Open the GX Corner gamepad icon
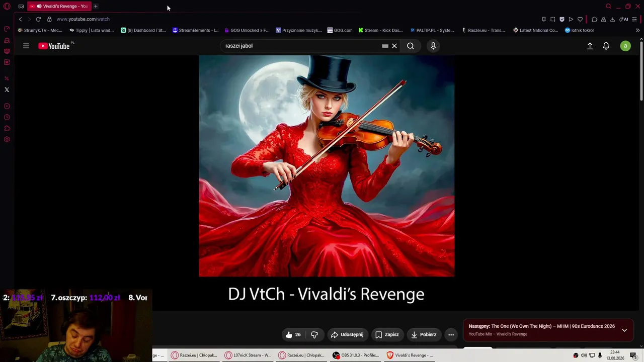This screenshot has height=362, width=644. (21, 7)
